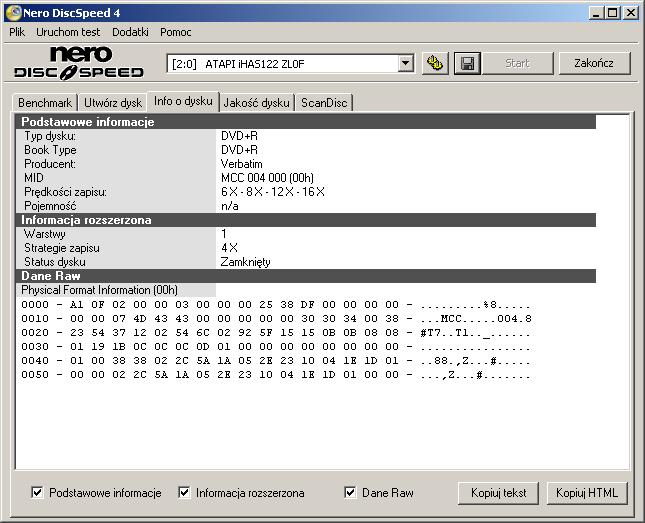Select the Typ dysku row label
This screenshot has width=645, height=523.
click(x=50, y=136)
